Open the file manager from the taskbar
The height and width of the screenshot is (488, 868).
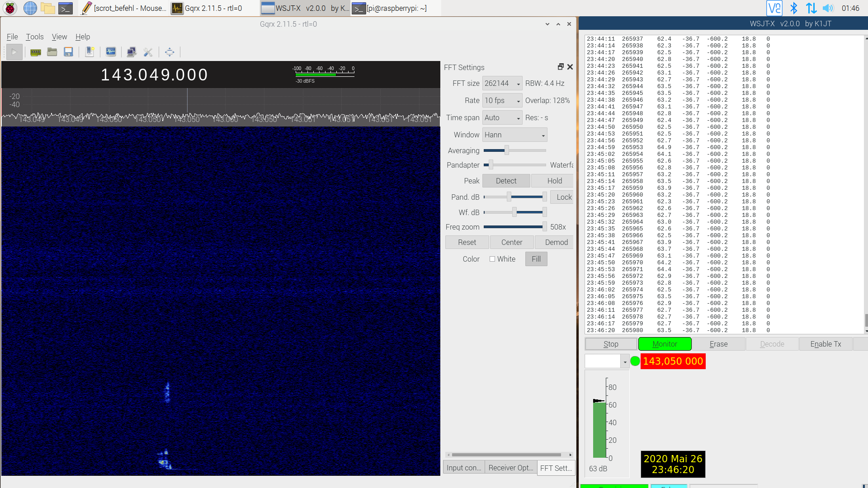[x=47, y=8]
